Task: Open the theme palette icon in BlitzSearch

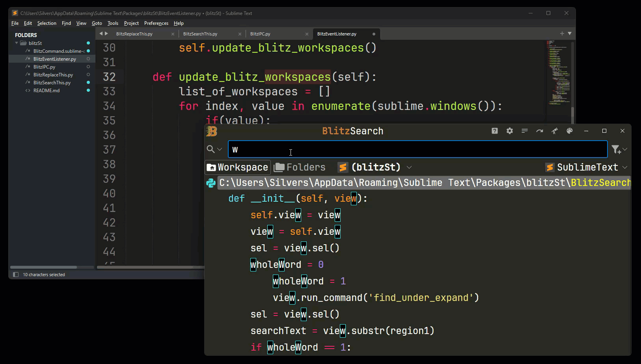Action: [570, 131]
